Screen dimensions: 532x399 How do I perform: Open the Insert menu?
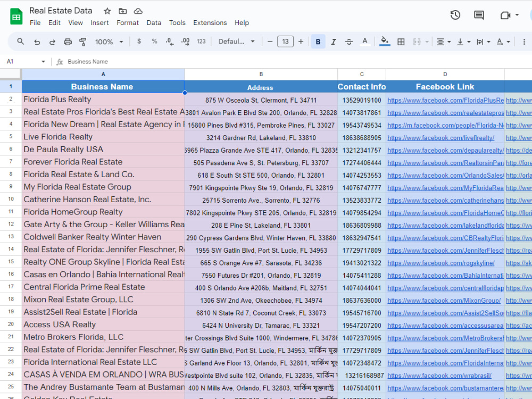tap(99, 23)
